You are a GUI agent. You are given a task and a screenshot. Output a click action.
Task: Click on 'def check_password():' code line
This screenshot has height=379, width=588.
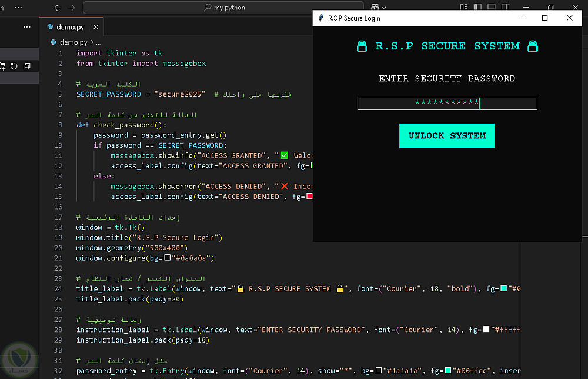122,125
